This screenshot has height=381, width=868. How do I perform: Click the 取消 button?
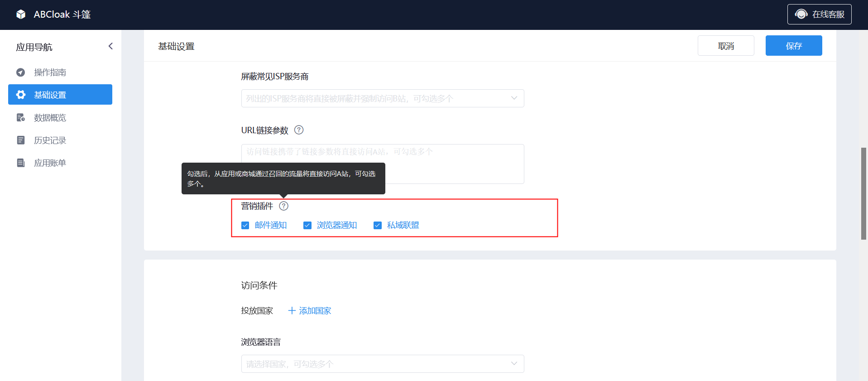(726, 46)
